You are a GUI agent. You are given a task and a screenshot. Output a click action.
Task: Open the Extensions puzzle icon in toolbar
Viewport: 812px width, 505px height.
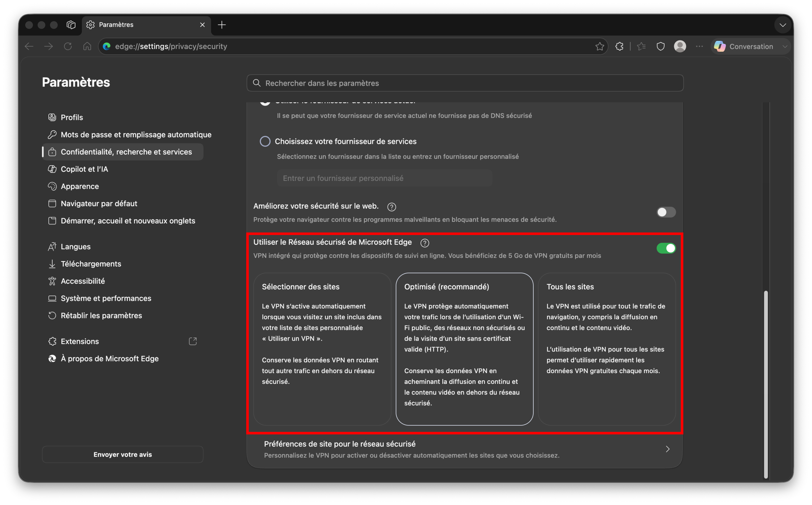point(619,46)
